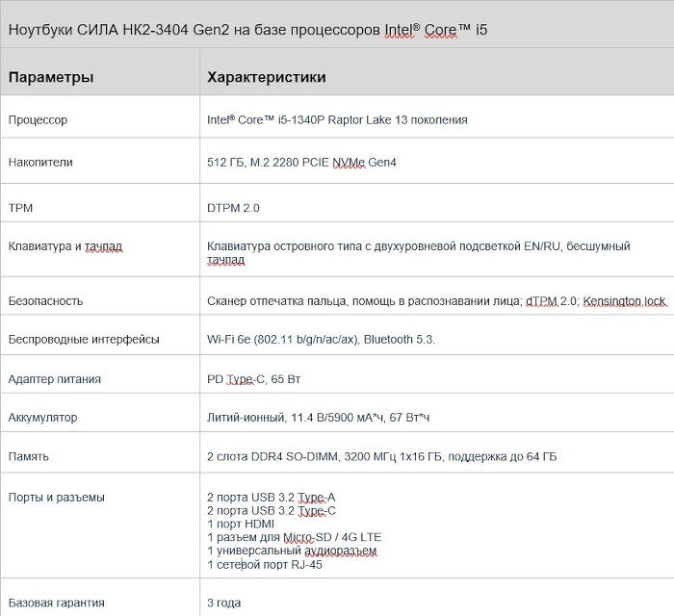Click the "Безопасность" row label
Screen dimensions: 674x616
pos(45,300)
